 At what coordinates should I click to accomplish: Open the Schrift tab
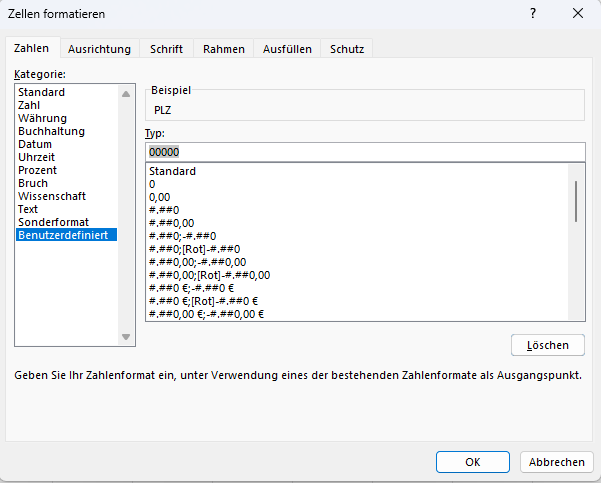point(166,49)
